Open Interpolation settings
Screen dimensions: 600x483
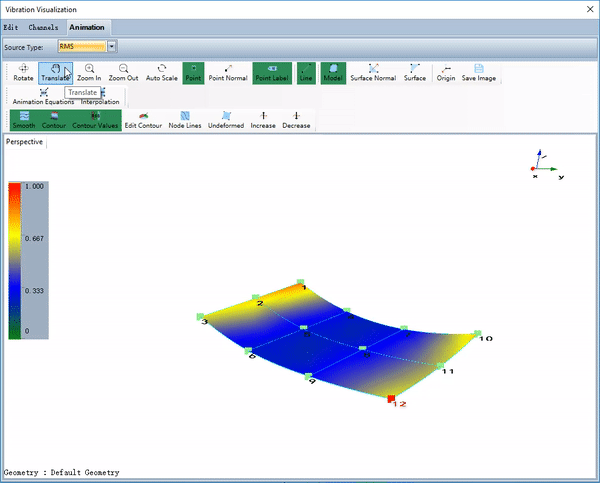click(x=100, y=96)
